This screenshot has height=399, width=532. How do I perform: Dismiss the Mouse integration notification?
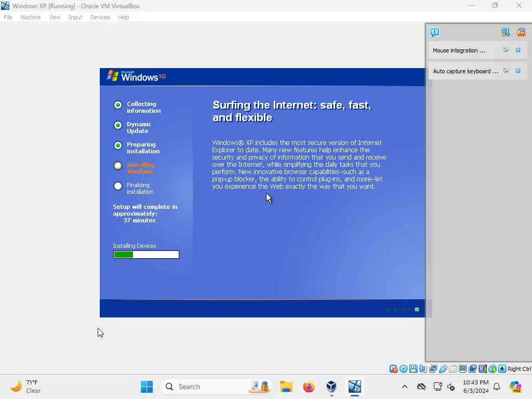518,50
